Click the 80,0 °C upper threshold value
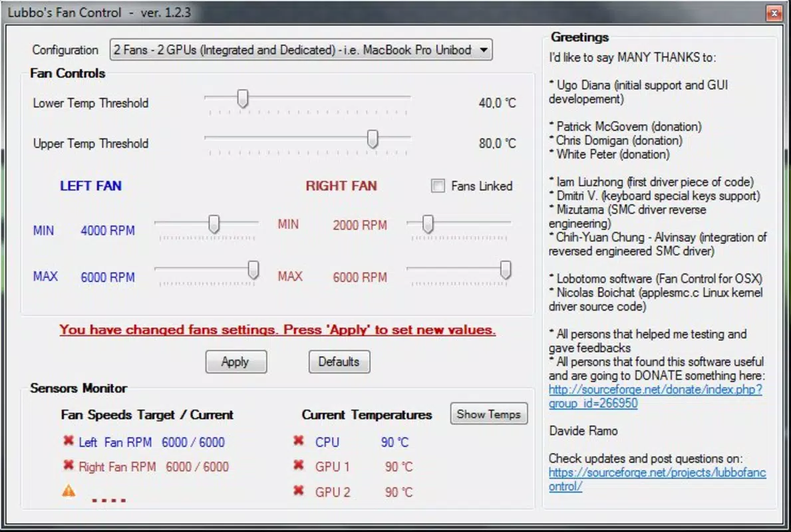 (x=497, y=144)
